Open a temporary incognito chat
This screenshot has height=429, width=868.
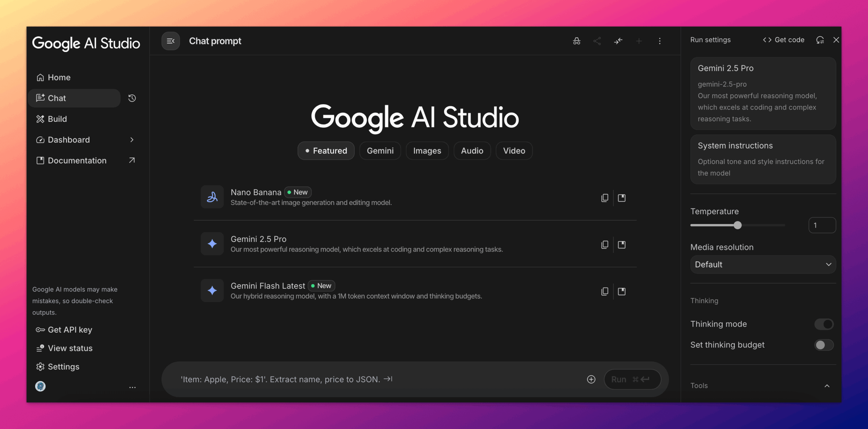(576, 41)
